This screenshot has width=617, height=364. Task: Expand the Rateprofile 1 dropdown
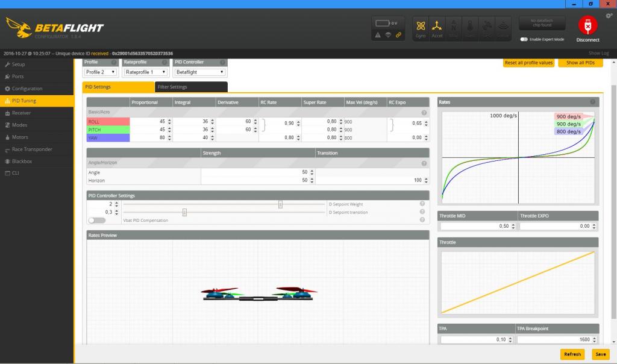(x=145, y=72)
